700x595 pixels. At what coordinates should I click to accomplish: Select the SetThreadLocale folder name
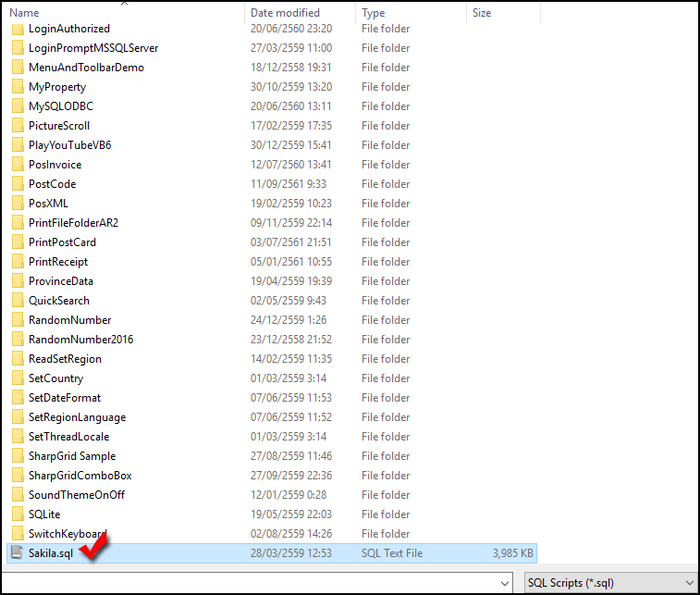(68, 437)
